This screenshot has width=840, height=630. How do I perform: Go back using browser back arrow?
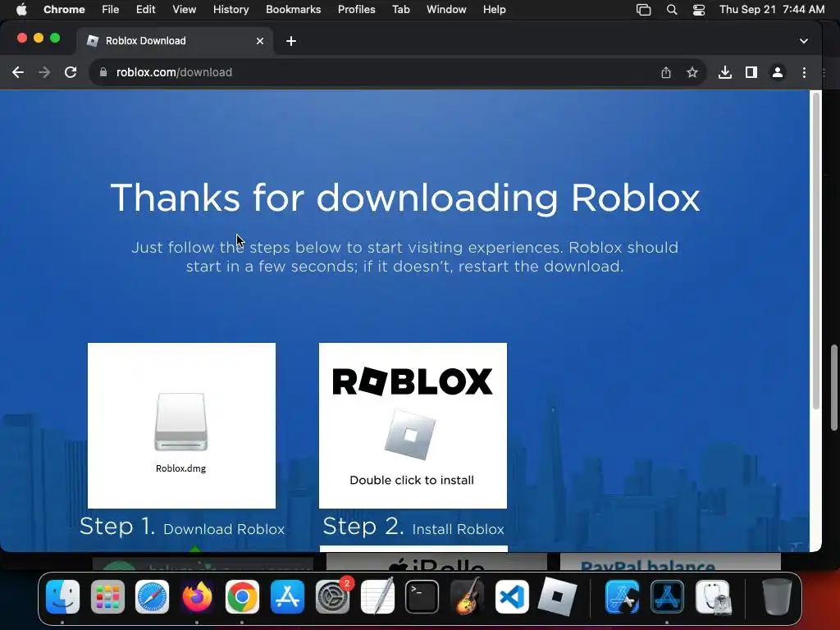point(18,72)
